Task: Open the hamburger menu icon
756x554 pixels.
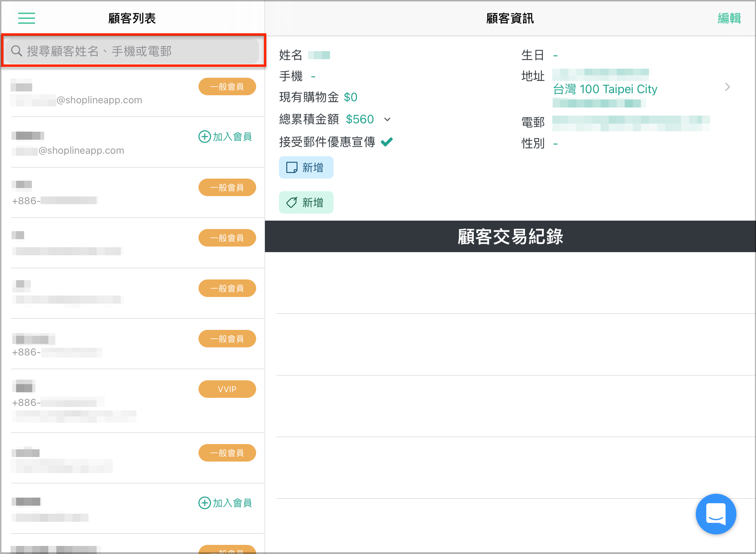Action: pos(27,18)
